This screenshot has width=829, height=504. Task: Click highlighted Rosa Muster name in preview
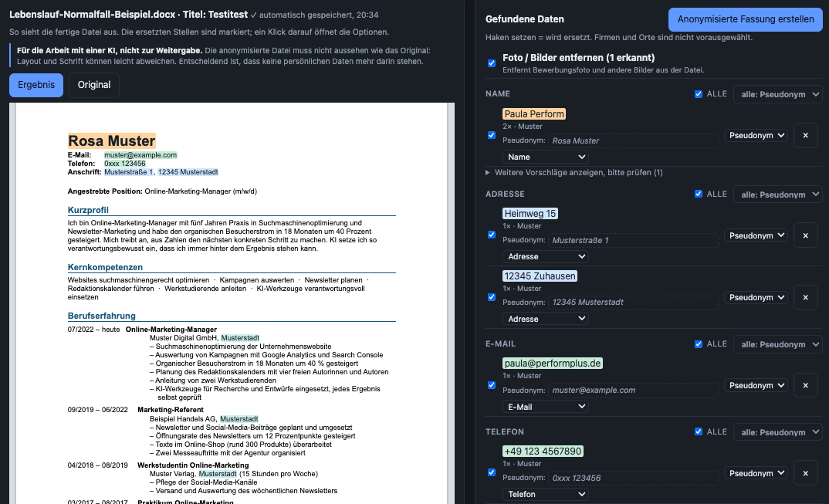[112, 140]
